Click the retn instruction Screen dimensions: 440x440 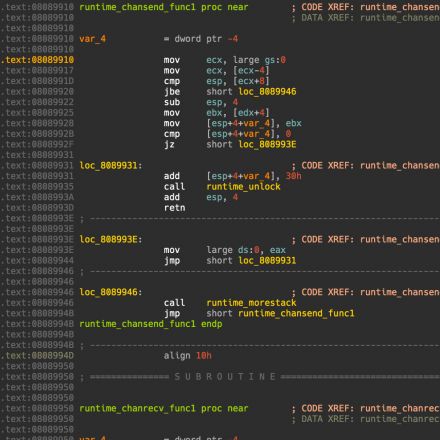174,208
